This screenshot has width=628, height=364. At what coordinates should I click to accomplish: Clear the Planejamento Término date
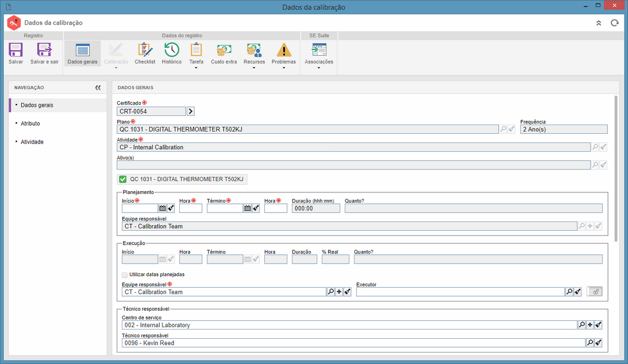tap(256, 208)
